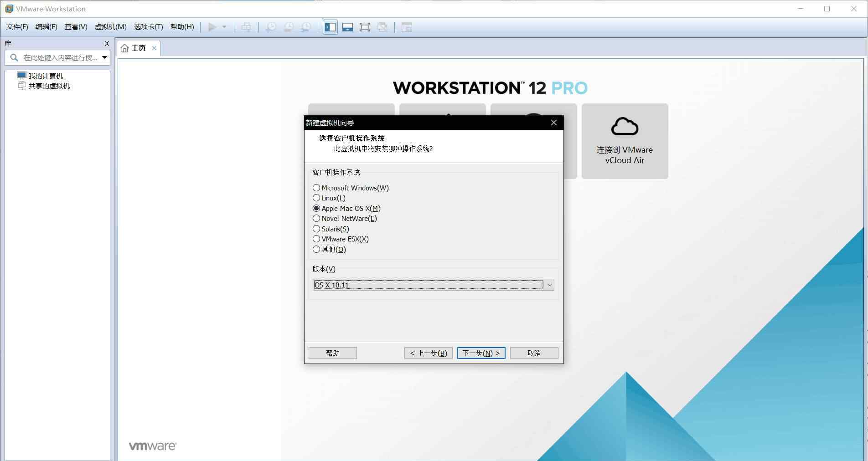Select 我的计算机 in the library tree
The height and width of the screenshot is (461, 868).
(x=46, y=76)
